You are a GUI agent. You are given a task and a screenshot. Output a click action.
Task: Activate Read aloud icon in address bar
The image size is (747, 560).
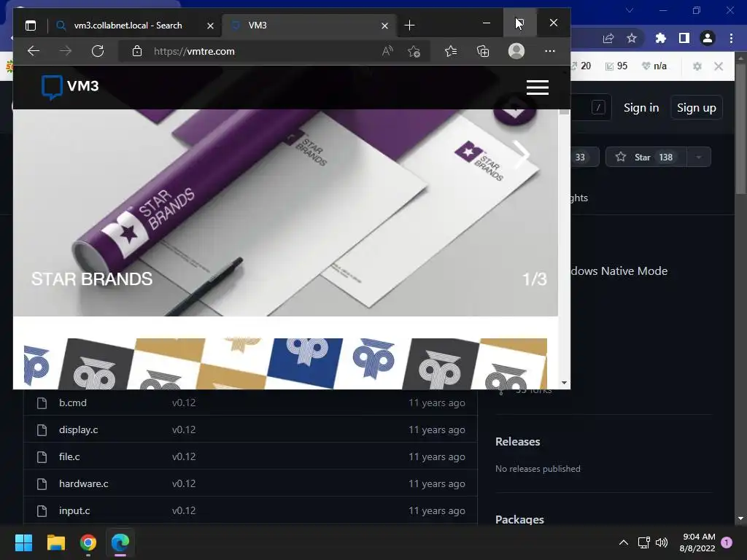(x=387, y=51)
